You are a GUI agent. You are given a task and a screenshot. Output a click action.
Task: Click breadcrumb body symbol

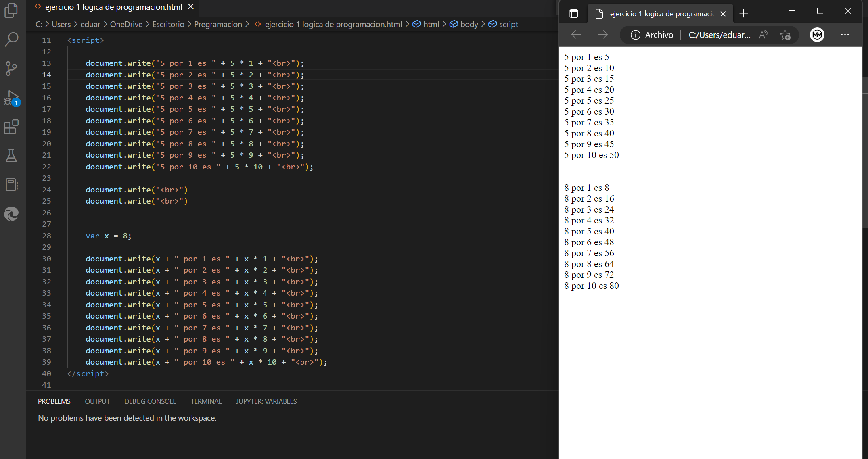click(469, 24)
